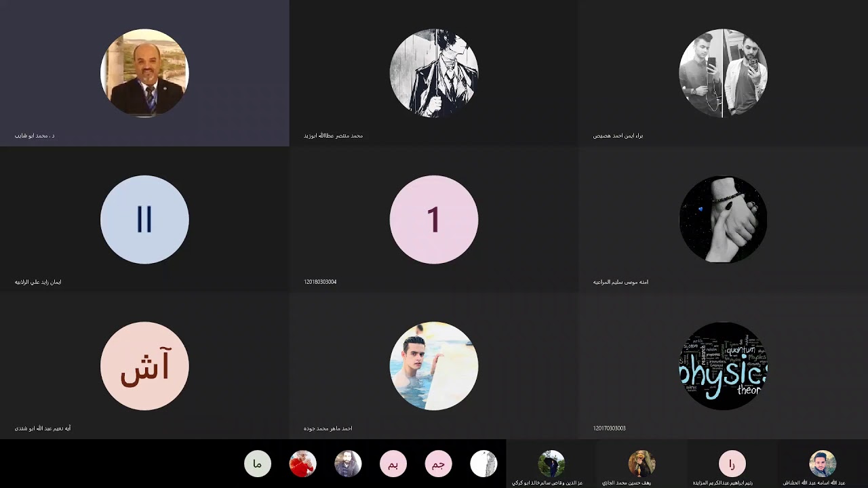The width and height of the screenshot is (868, 488).
Task: Click the avatar above 'عز الدين وقاص سالم خالد ابو كركي'
Action: tap(551, 464)
